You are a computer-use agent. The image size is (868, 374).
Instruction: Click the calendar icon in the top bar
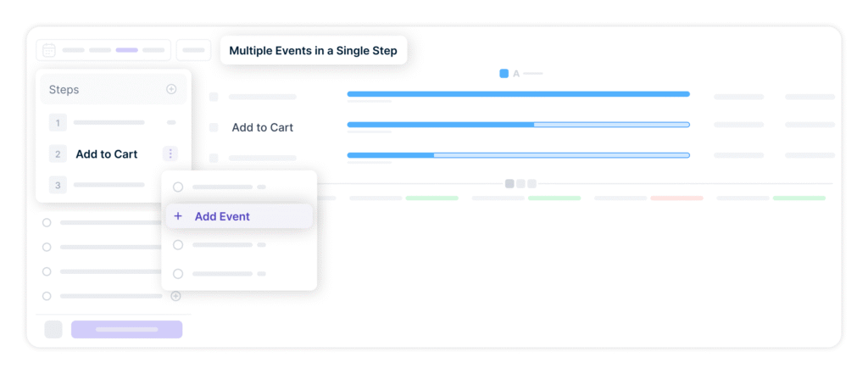point(49,50)
